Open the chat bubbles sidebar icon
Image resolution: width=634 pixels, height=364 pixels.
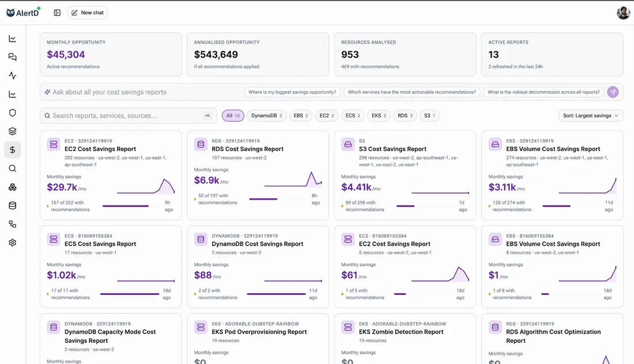point(13,57)
